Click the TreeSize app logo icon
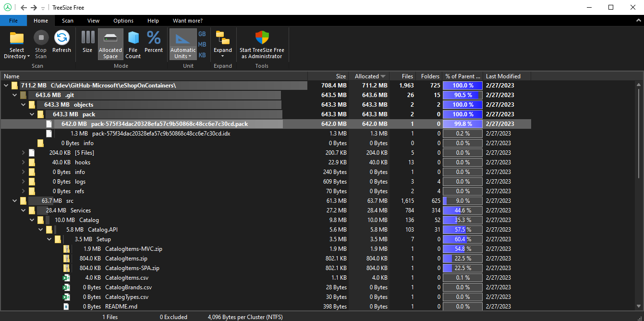Viewport: 644px width, 321px height. point(8,8)
